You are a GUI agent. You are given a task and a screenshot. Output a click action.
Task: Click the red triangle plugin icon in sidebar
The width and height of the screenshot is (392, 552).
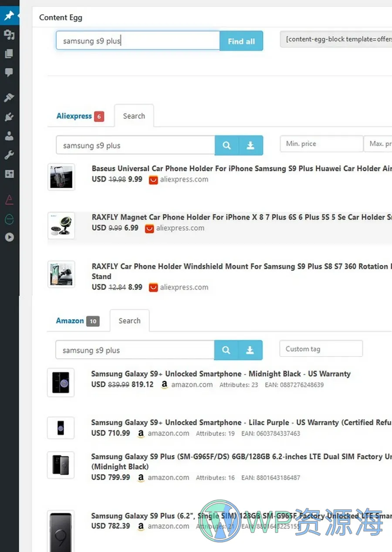9,200
